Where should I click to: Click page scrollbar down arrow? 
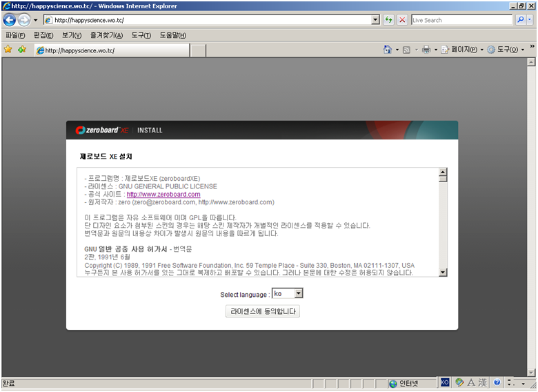pyautogui.click(x=531, y=373)
